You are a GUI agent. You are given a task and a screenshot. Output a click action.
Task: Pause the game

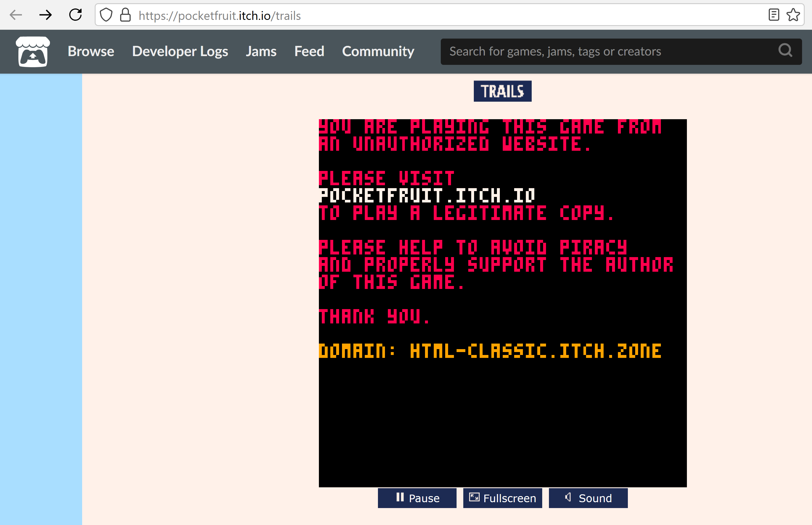(417, 498)
